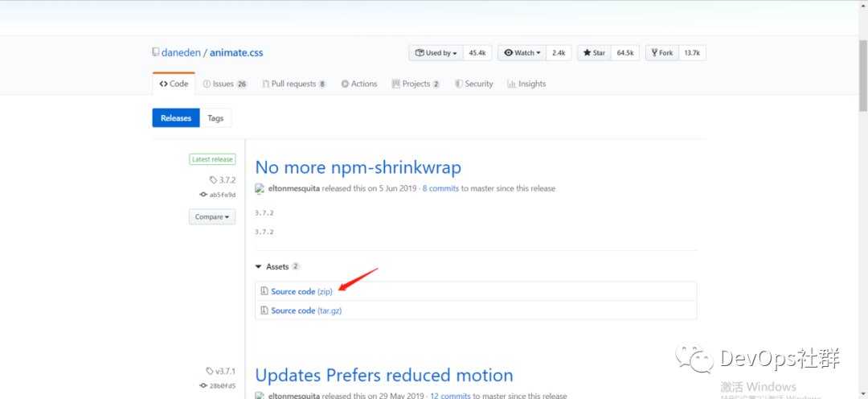Click the 64.5k stargazers count
The width and height of the screenshot is (868, 399).
(625, 53)
